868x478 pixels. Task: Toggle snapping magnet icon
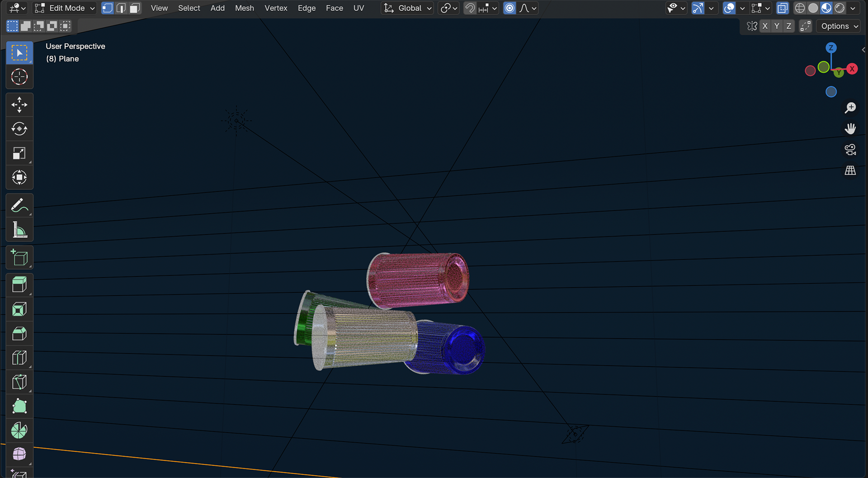click(x=470, y=8)
